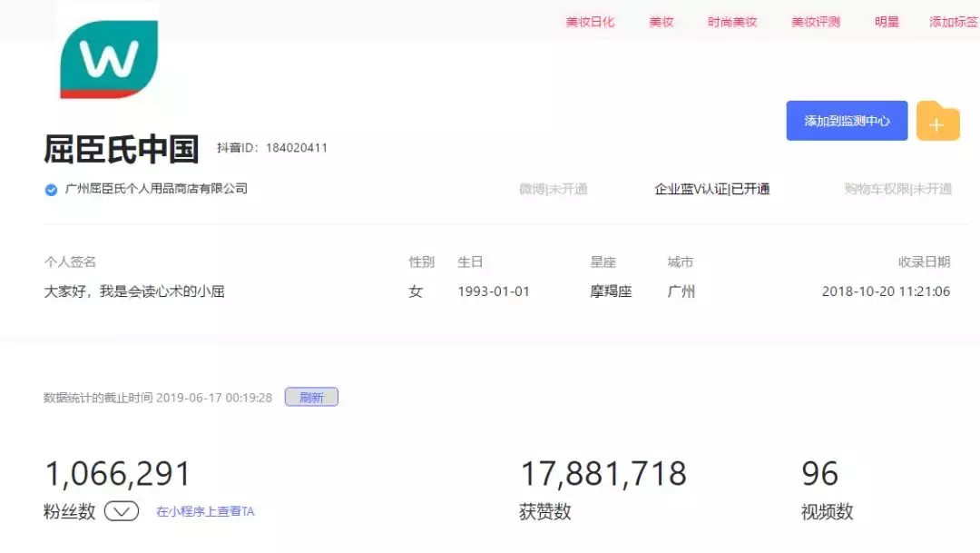Select the 时尚美妆 tag
Screen dimensions: 980x553
pyautogui.click(x=732, y=22)
